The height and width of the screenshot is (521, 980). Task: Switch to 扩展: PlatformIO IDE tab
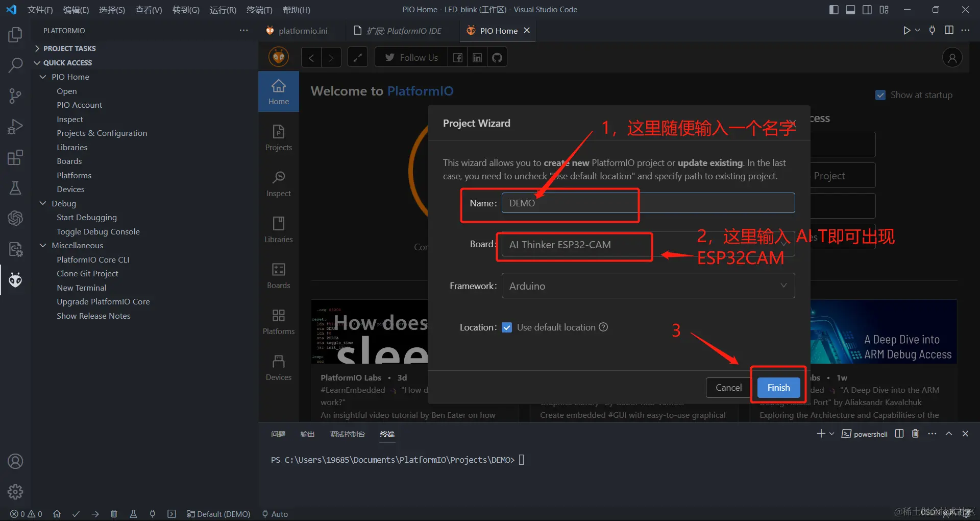click(x=403, y=31)
